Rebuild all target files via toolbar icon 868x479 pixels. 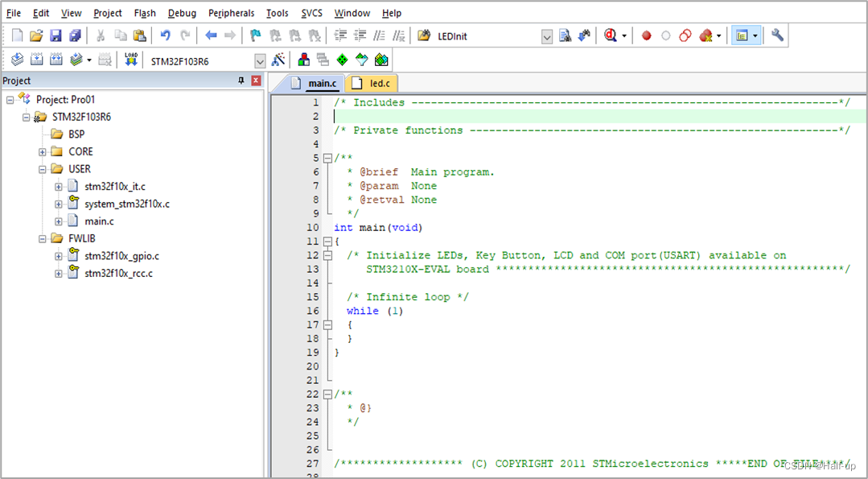click(56, 60)
